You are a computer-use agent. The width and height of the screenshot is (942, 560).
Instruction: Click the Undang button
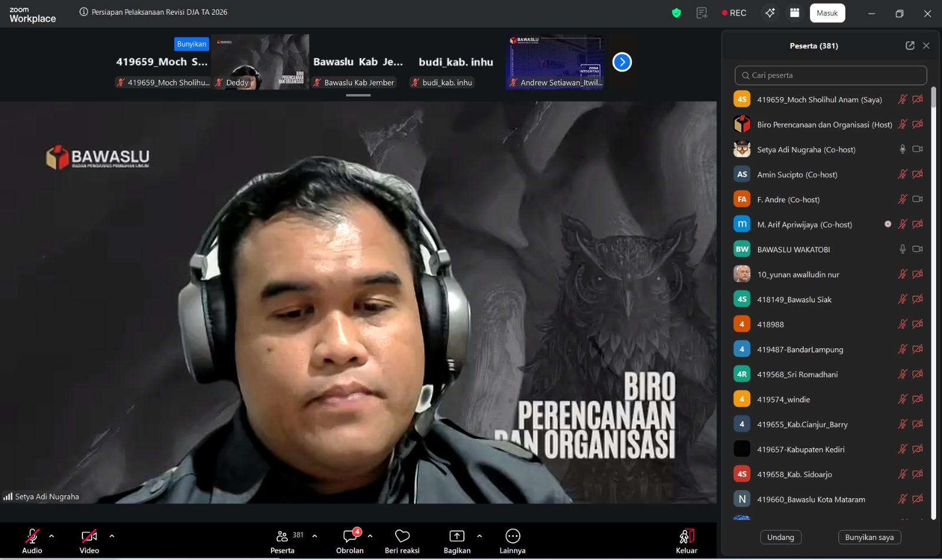pyautogui.click(x=781, y=537)
